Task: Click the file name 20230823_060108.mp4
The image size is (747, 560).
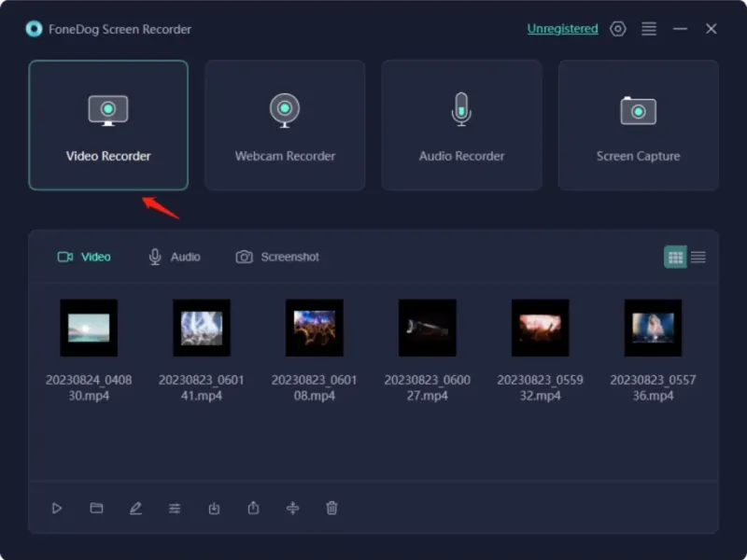Action: click(x=315, y=387)
